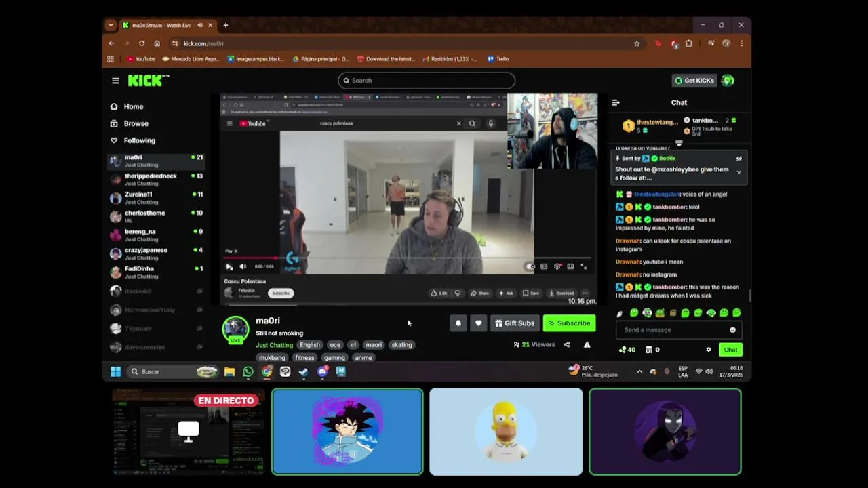The height and width of the screenshot is (488, 868).
Task: Open the Get KICKs button
Action: pos(694,81)
